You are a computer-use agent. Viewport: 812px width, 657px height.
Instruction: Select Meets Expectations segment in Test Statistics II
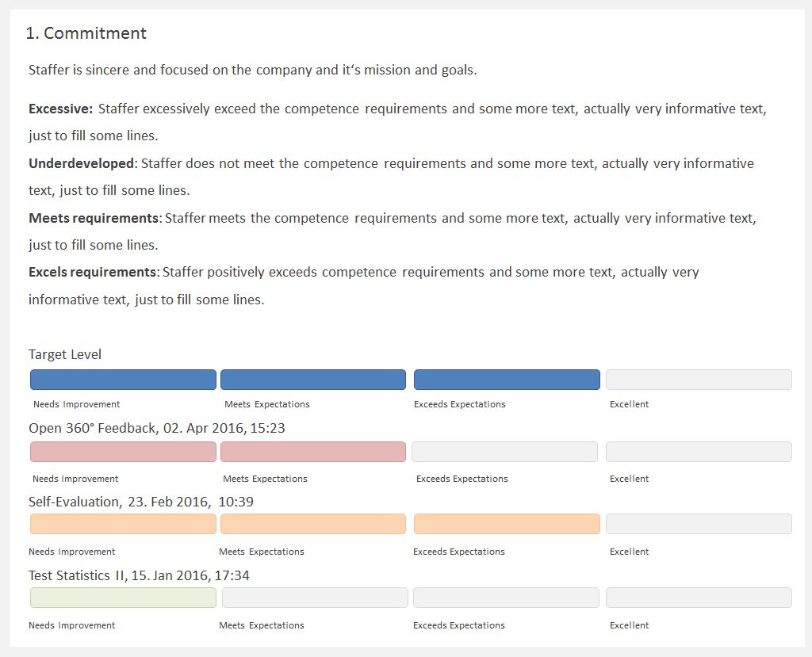coord(315,598)
